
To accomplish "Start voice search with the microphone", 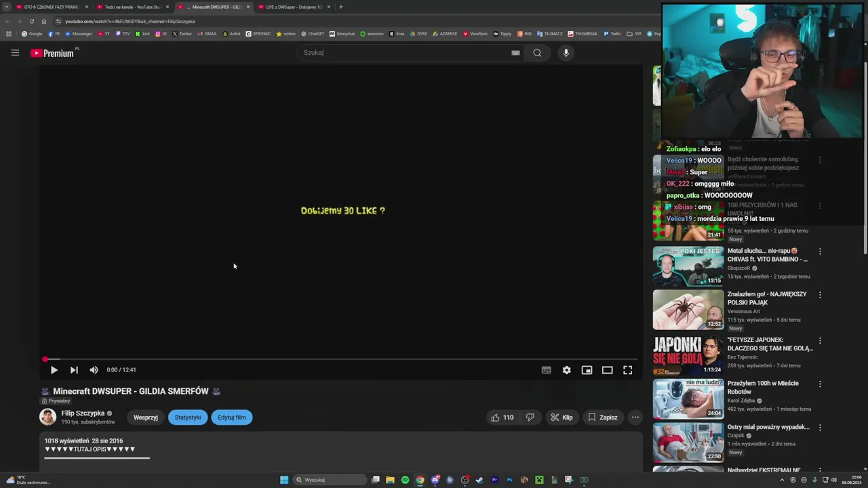I will (566, 53).
